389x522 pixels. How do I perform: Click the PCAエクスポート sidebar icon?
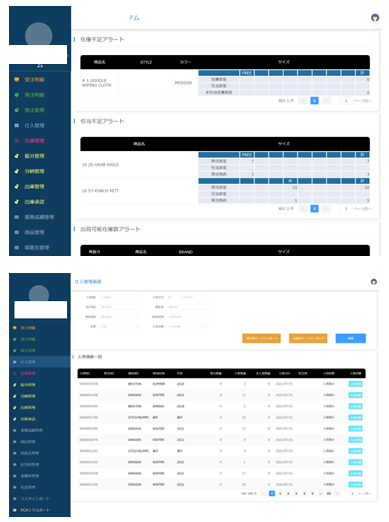pyautogui.click(x=15, y=510)
